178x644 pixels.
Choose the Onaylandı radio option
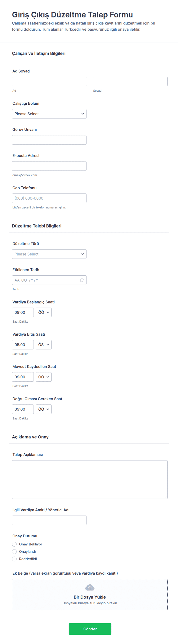pyautogui.click(x=15, y=552)
